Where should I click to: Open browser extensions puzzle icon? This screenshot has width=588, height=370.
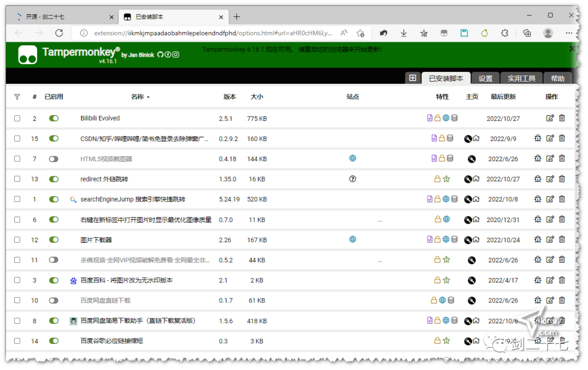pos(505,33)
